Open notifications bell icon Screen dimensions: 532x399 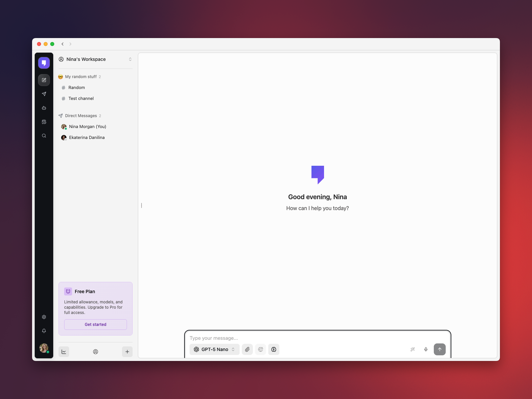coord(44,331)
